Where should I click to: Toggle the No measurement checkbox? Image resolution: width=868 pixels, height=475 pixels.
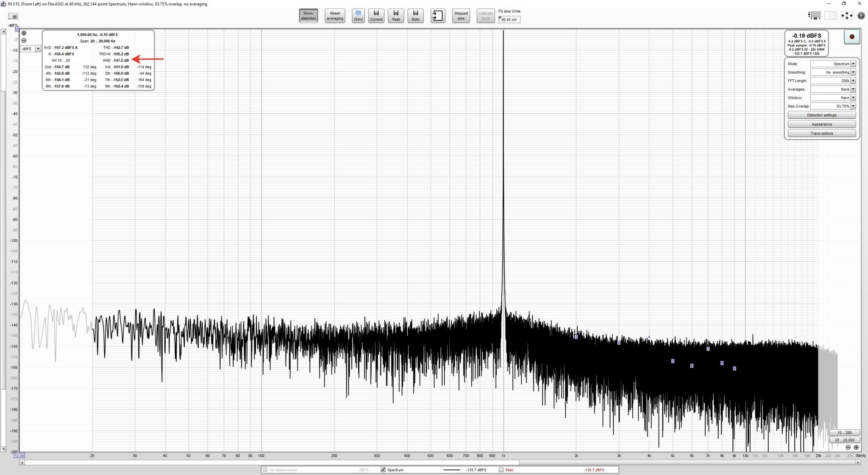pyautogui.click(x=265, y=470)
